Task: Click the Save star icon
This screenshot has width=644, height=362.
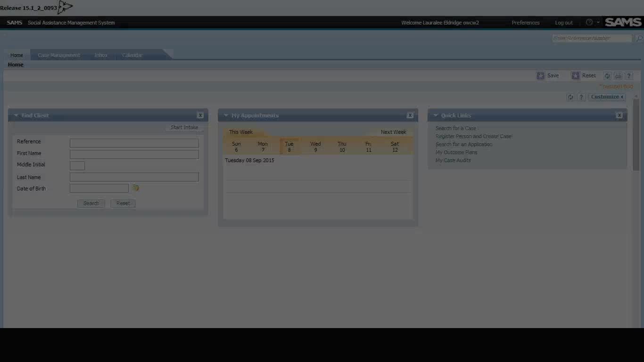Action: tap(541, 76)
